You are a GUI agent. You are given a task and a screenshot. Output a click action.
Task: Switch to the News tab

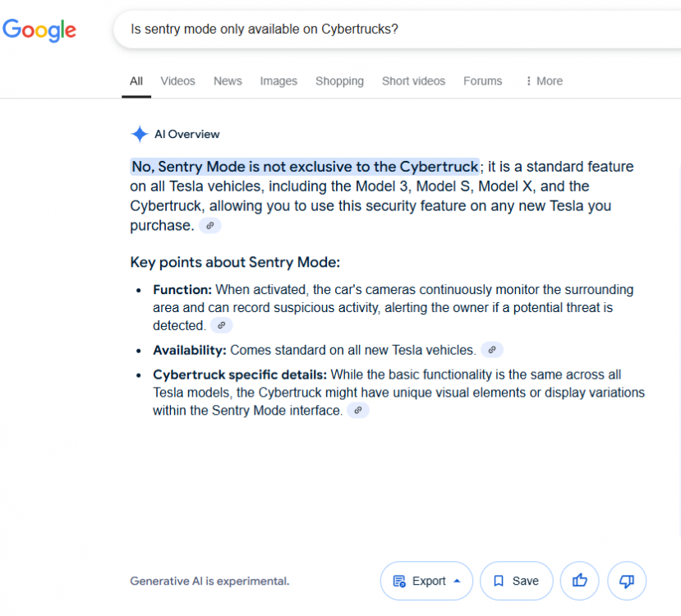228,81
